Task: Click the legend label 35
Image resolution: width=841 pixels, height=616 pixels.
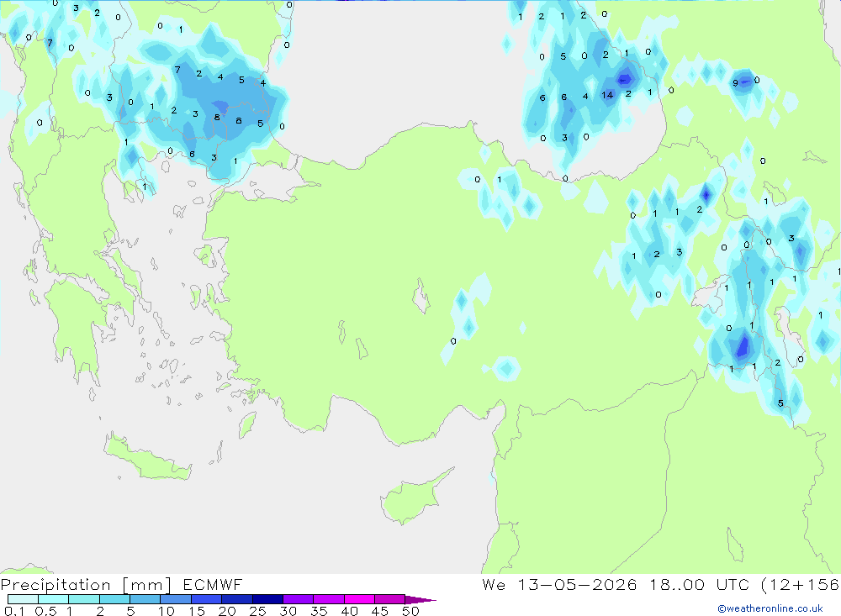Action: point(319,611)
